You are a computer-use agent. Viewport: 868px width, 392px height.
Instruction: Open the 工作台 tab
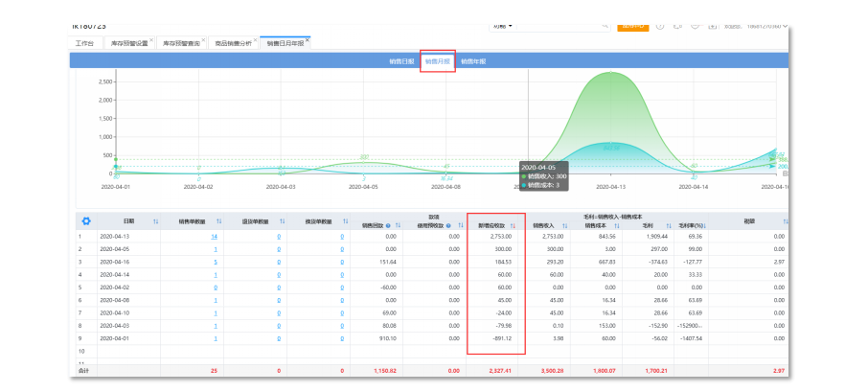84,43
